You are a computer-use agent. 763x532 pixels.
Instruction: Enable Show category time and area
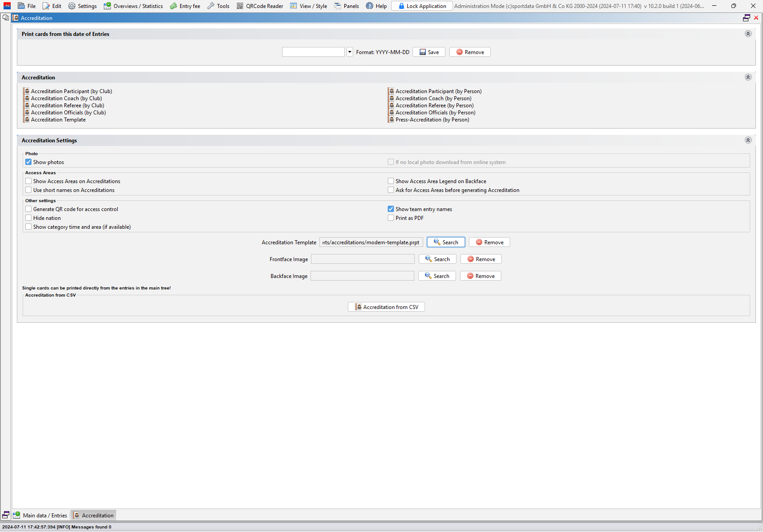point(28,227)
